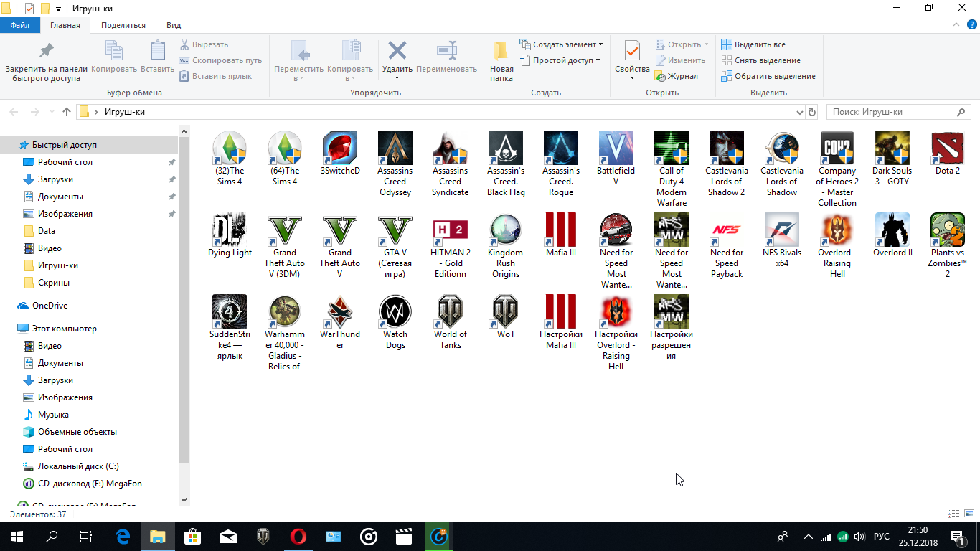Click the Игруш-ки address bar path
Image resolution: width=980 pixels, height=551 pixels.
[x=125, y=112]
